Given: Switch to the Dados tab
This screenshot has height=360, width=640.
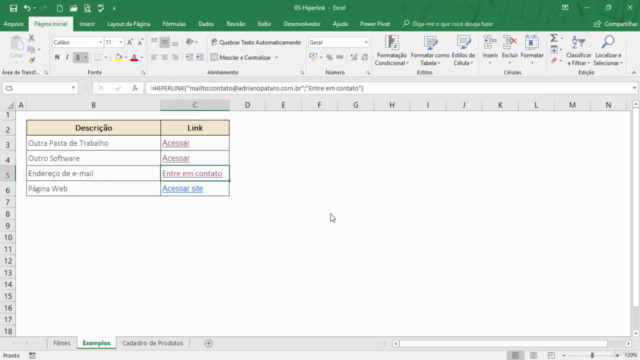Looking at the screenshot, I should click(x=206, y=24).
